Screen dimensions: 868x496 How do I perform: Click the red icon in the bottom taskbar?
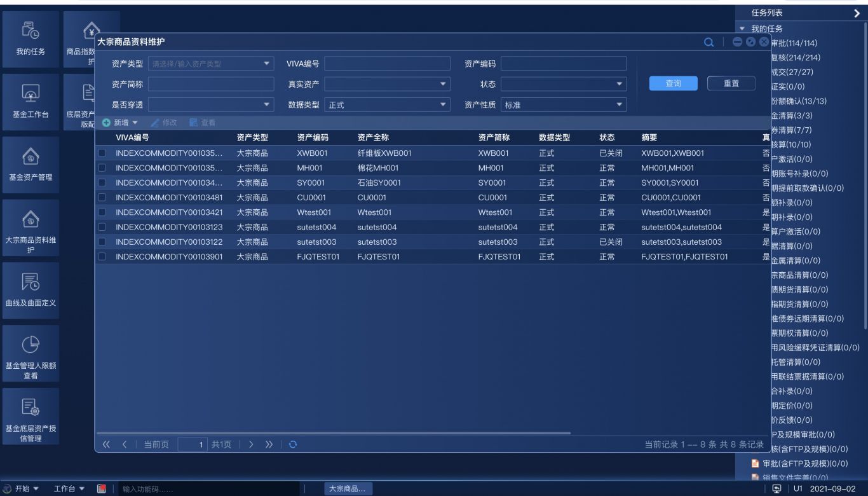(x=102, y=488)
